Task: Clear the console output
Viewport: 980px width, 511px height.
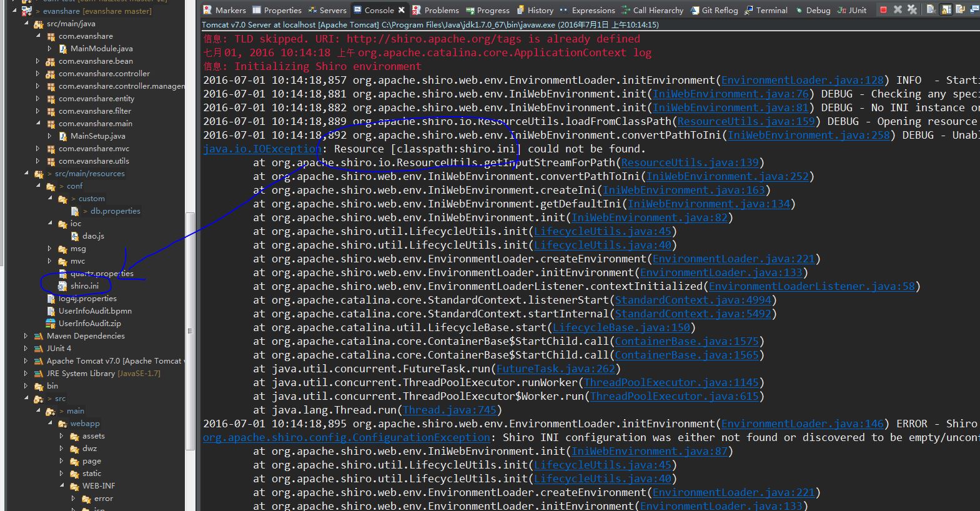Action: 931,9
